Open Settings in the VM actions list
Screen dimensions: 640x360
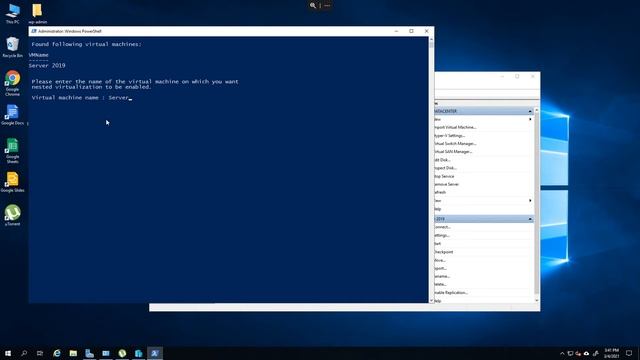(442, 236)
